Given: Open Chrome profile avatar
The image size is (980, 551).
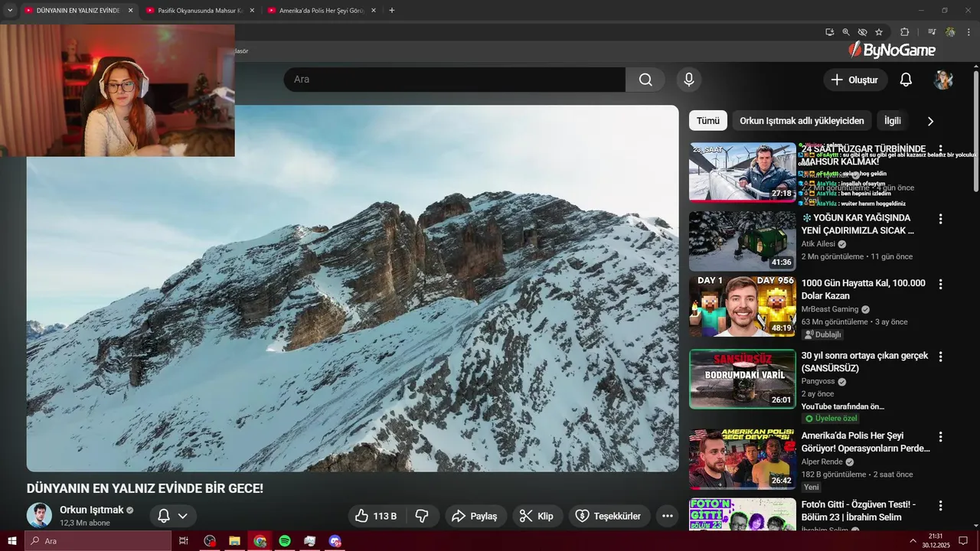Looking at the screenshot, I should coord(950,32).
